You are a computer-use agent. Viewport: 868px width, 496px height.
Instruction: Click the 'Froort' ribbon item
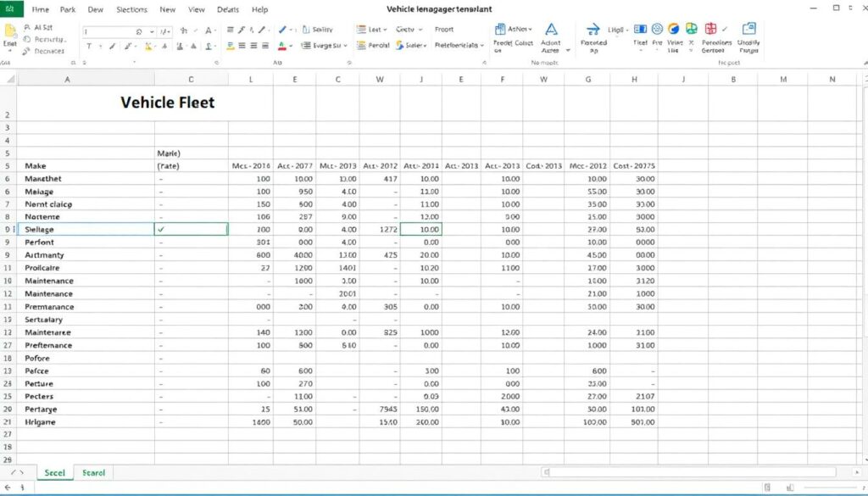point(444,30)
